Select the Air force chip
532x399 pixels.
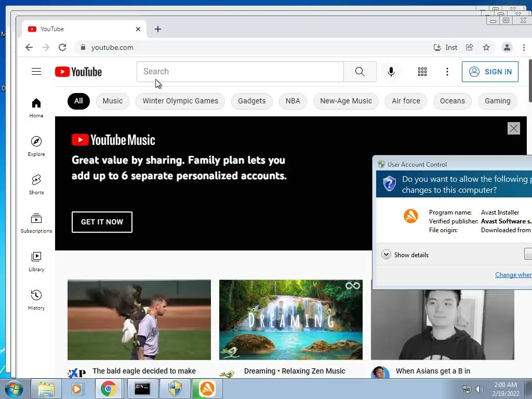click(406, 101)
